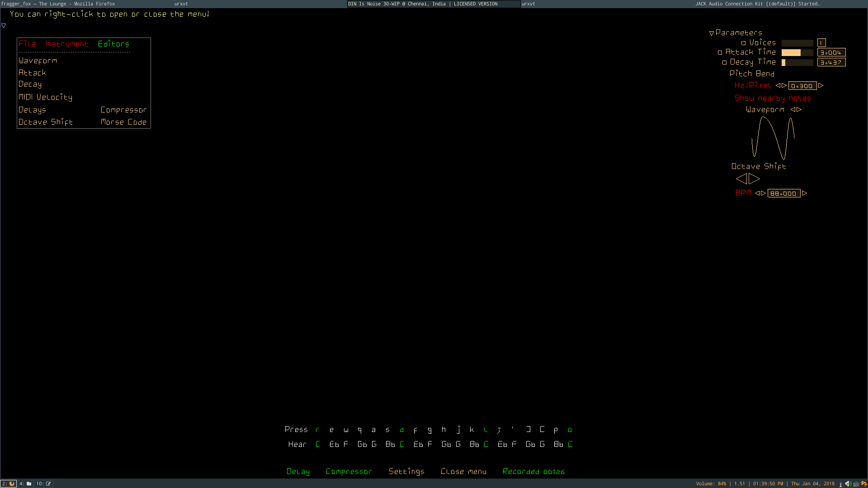Click the Pitch Bend label
The width and height of the screenshot is (868, 488).
click(x=752, y=73)
